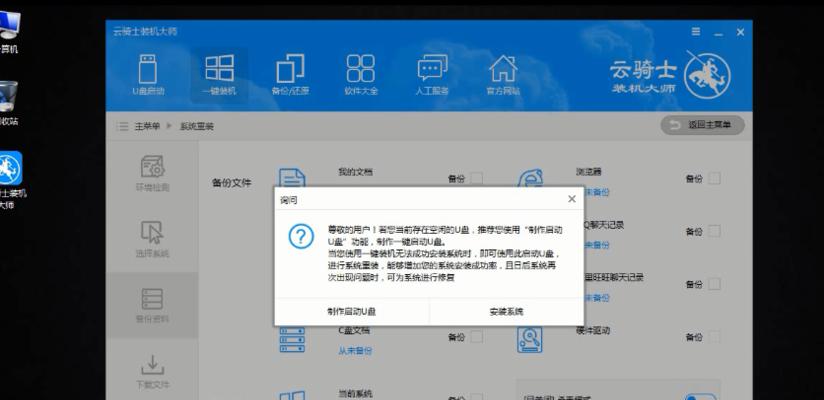Check the 备份 box for 硬件驱动
This screenshot has width=824, height=400.
(x=714, y=337)
